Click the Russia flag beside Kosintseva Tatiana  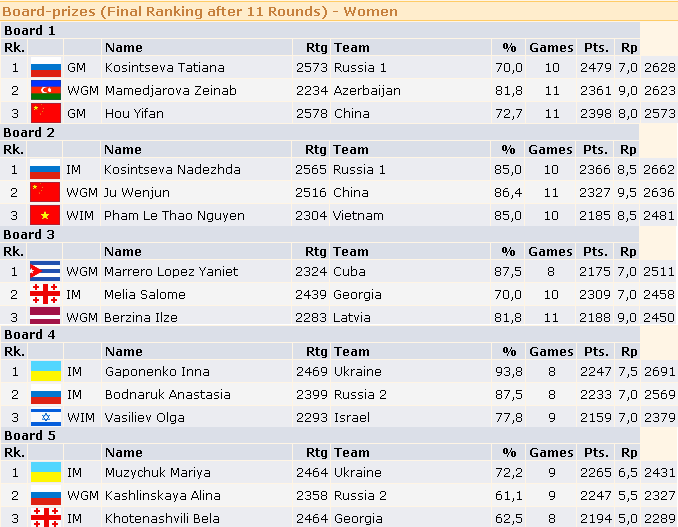(x=46, y=68)
